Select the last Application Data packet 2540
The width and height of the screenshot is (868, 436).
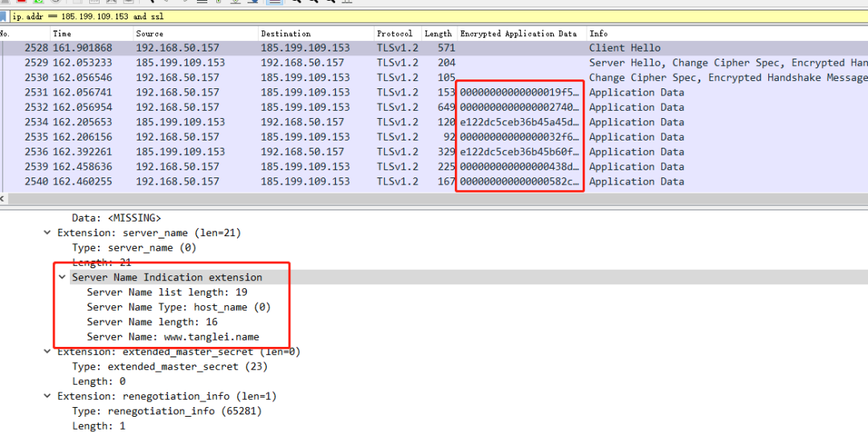pos(434,181)
